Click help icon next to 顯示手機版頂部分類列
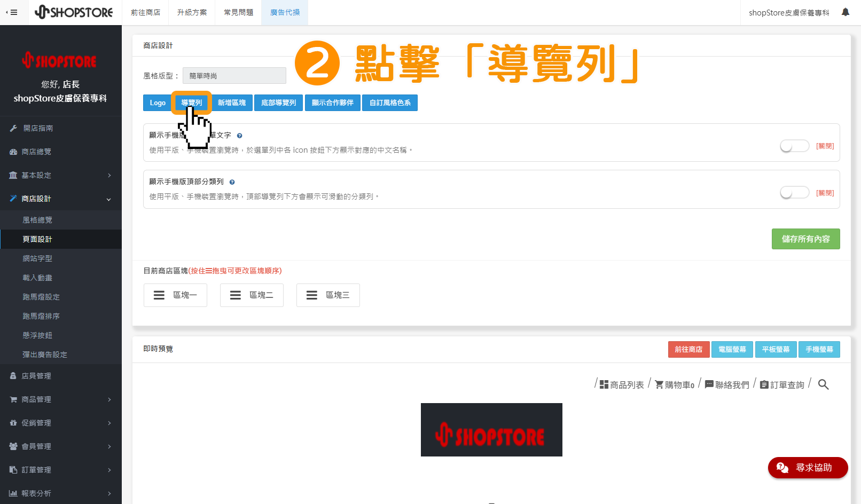861x504 pixels. click(x=232, y=182)
